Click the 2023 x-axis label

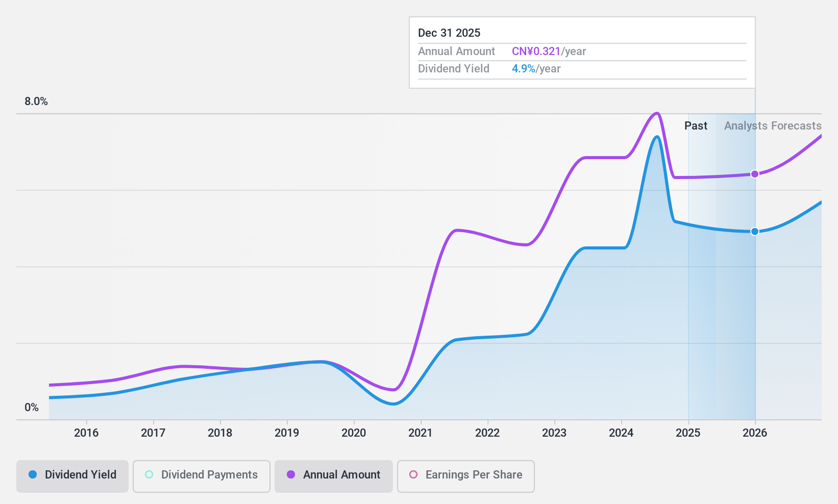pyautogui.click(x=554, y=433)
